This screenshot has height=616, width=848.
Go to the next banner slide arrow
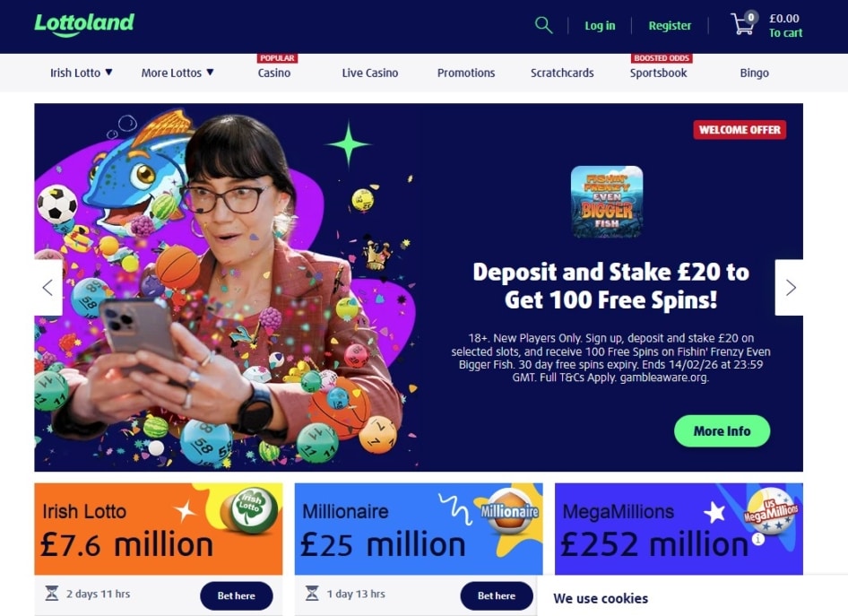pos(789,287)
